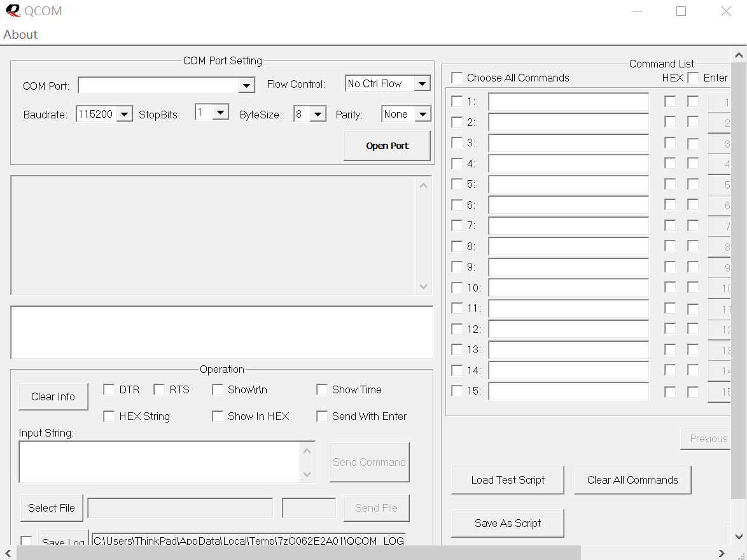747x560 pixels.
Task: Click command 1 text field
Action: point(568,102)
